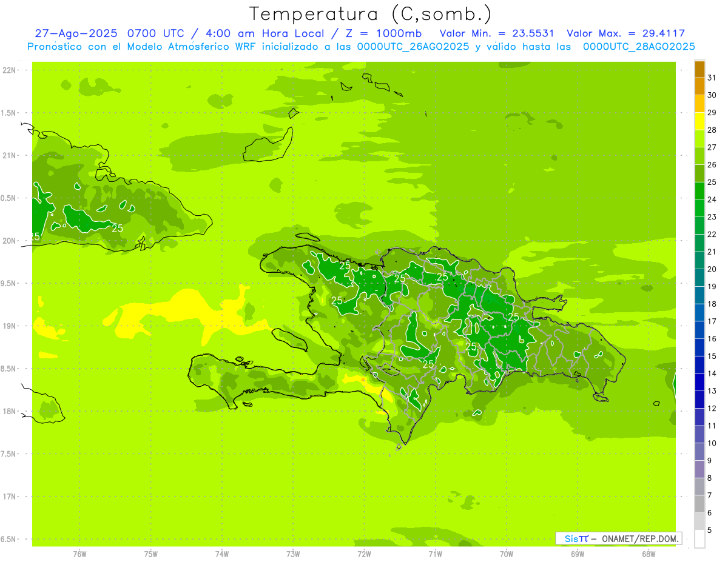Click the '72W' longitude axis label
The image size is (728, 562).
364,554
